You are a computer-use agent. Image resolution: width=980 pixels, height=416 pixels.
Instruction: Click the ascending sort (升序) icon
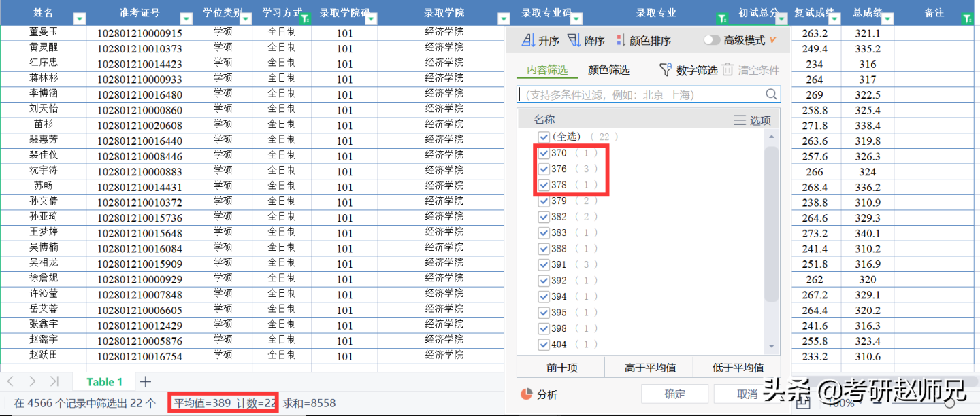click(528, 39)
